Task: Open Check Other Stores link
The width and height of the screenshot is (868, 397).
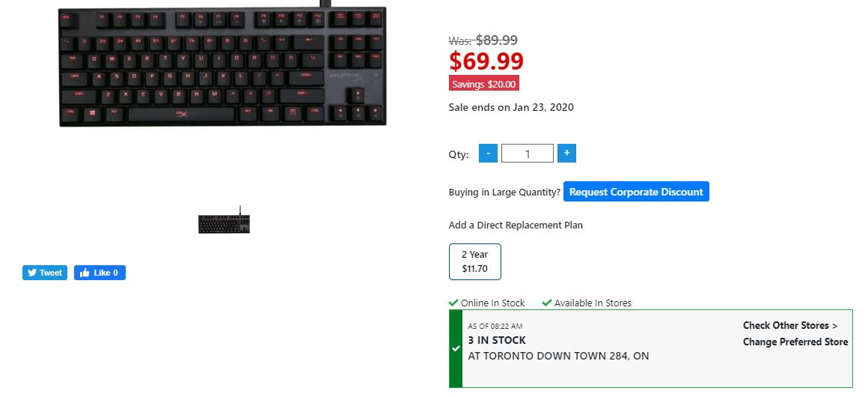Action: [790, 326]
